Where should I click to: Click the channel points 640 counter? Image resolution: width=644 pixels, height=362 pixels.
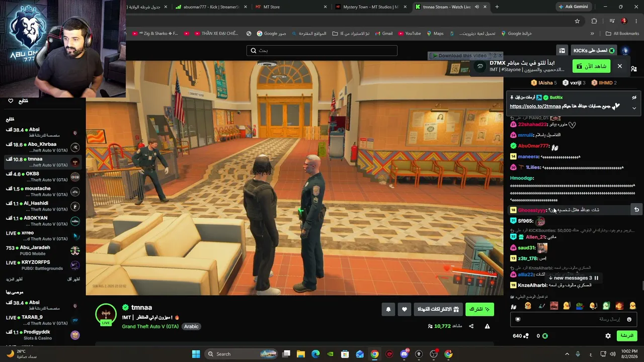pos(521,336)
